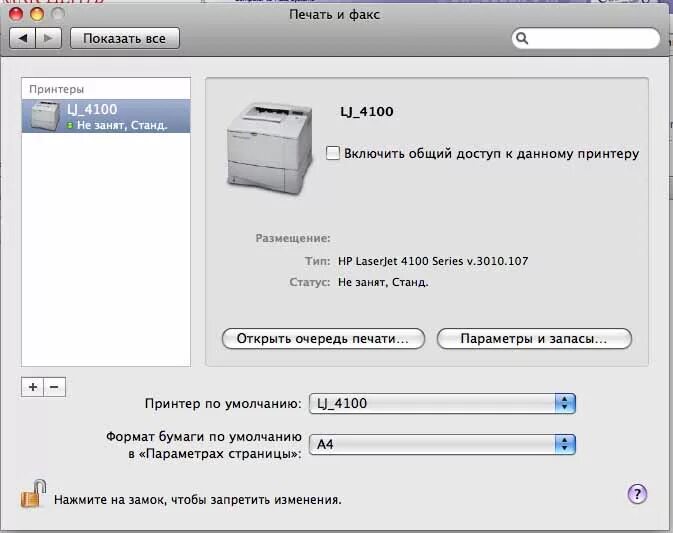Go forward with the right arrow button
This screenshot has width=673, height=533.
(x=48, y=39)
